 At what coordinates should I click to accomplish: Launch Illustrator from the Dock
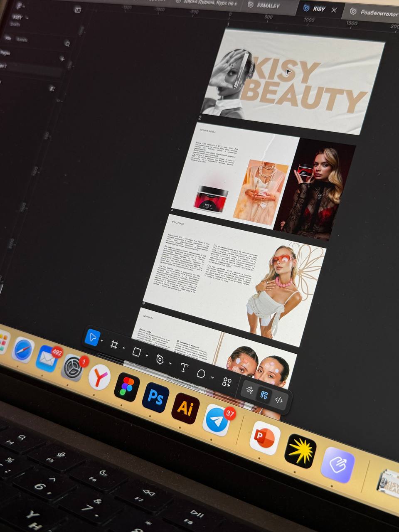(185, 408)
